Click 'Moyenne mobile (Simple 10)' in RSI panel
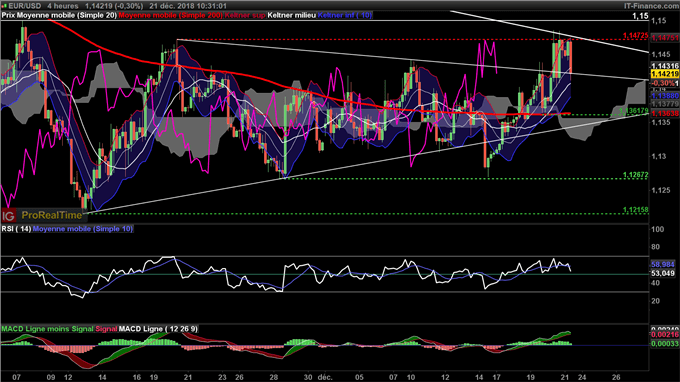680x382 pixels. [82, 229]
